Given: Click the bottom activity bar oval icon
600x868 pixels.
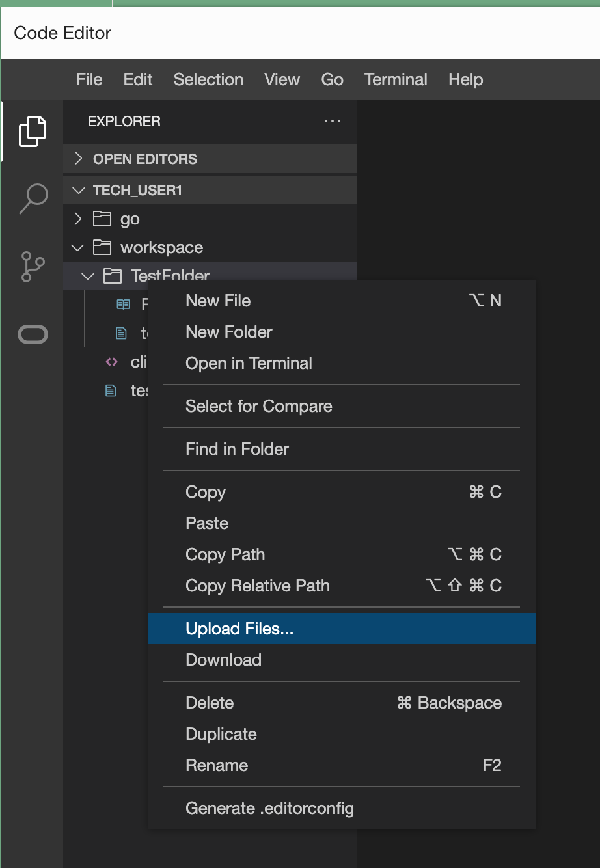Looking at the screenshot, I should coord(32,334).
